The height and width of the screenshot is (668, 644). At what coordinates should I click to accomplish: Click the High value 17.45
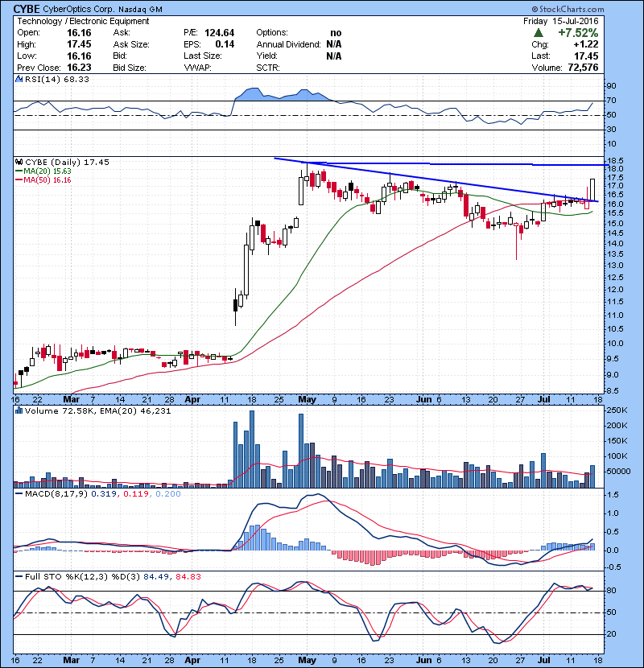(x=79, y=44)
